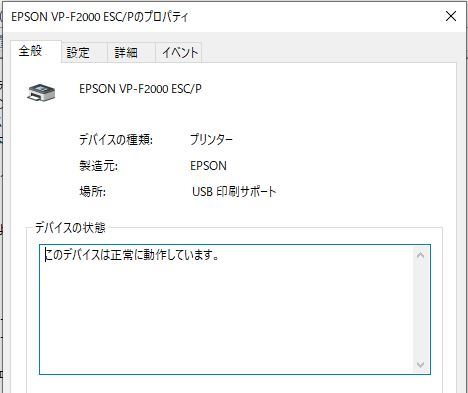Click the 場所: label
Image resolution: width=468 pixels, height=393 pixels.
(x=92, y=192)
